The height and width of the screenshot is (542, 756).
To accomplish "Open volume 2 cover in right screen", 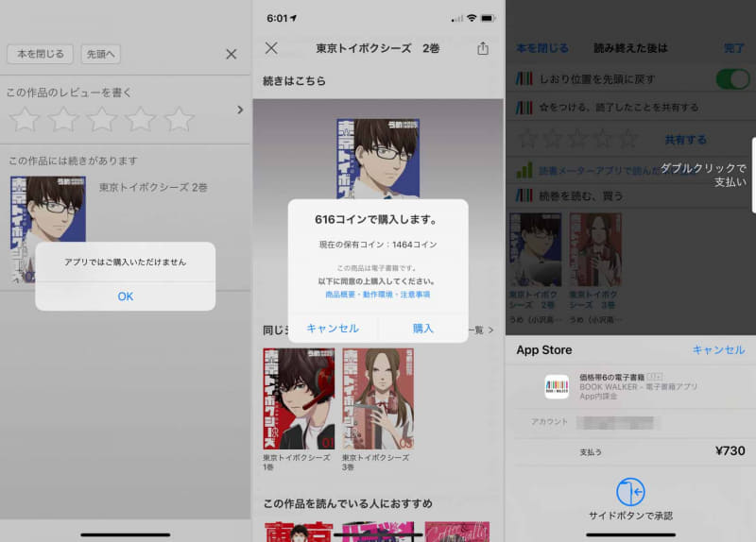I will coord(535,249).
